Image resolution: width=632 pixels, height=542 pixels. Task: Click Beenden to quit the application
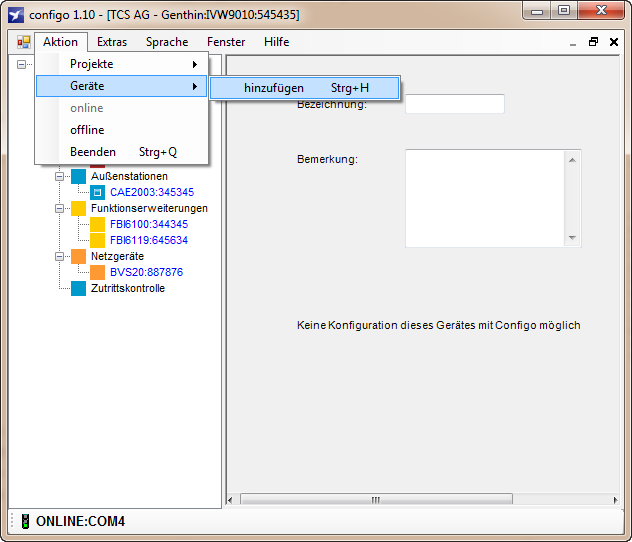93,152
